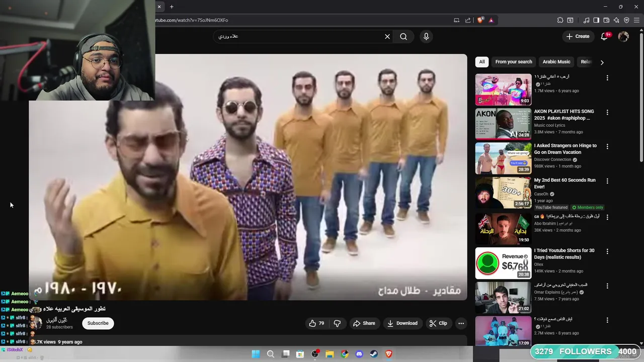Viewport: 644px width, 362px height.
Task: Show more filter chips with right arrow
Action: [x=602, y=62]
